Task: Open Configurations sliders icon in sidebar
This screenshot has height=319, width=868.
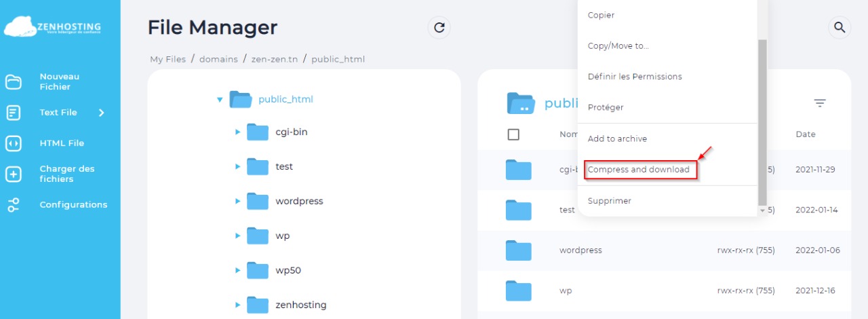Action: tap(14, 205)
